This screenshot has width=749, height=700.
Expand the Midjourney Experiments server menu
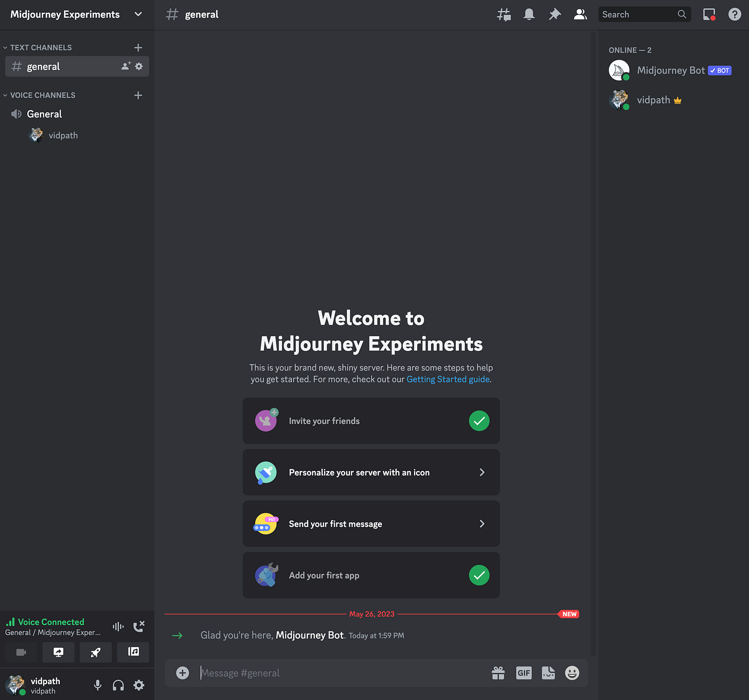pyautogui.click(x=138, y=14)
